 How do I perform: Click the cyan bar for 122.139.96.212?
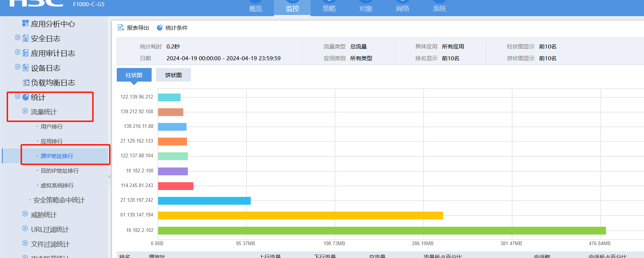(x=169, y=97)
